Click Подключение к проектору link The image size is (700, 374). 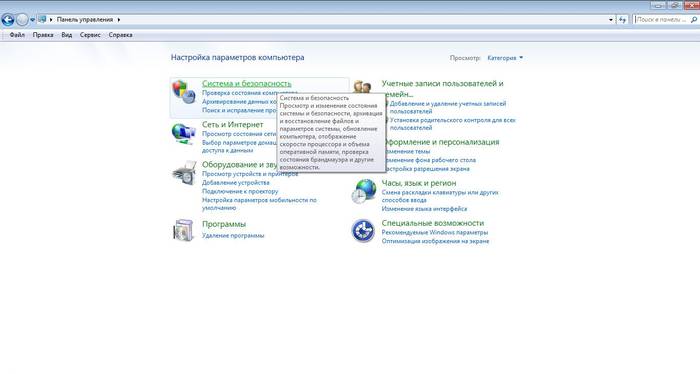click(240, 191)
